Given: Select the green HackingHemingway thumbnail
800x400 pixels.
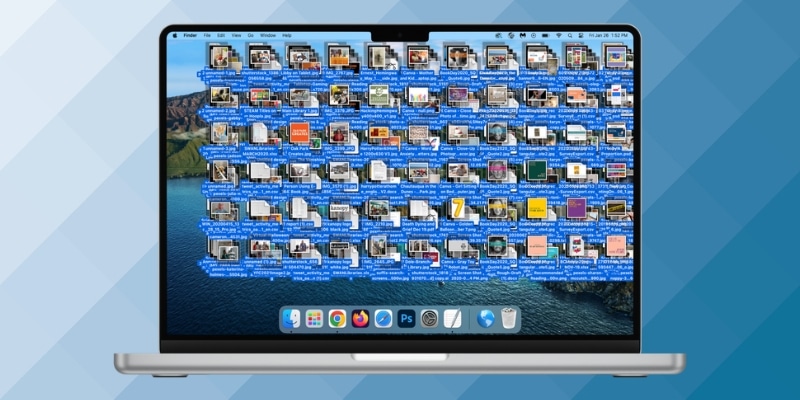Looking at the screenshot, I should [x=379, y=95].
